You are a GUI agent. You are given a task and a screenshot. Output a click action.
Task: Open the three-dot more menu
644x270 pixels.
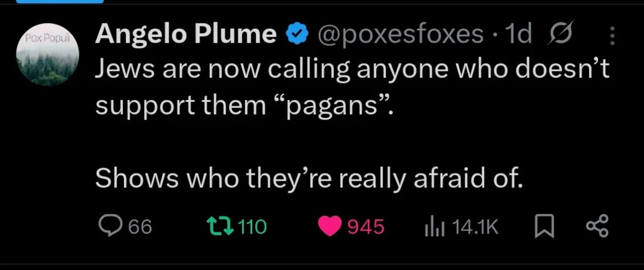click(x=612, y=36)
